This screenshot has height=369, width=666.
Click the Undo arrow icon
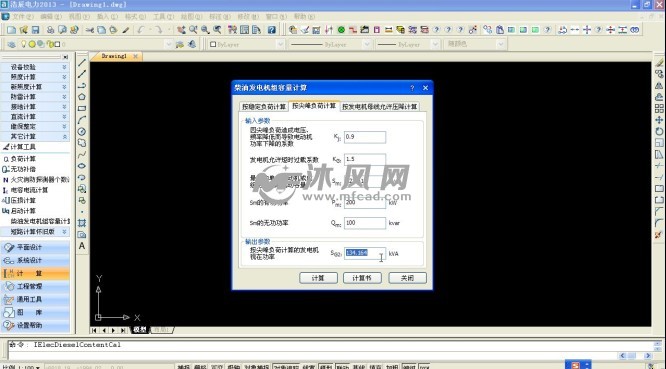[x=141, y=30]
